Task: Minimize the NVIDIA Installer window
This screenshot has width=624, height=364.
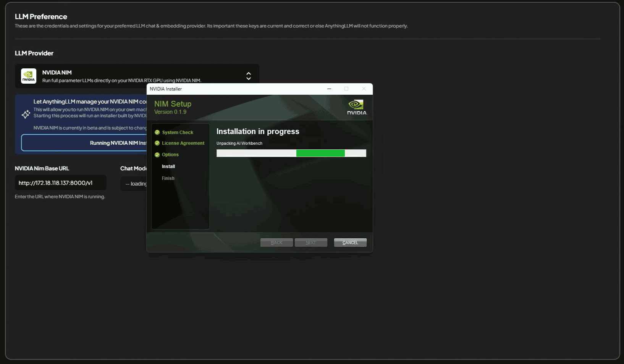Action: (x=329, y=89)
